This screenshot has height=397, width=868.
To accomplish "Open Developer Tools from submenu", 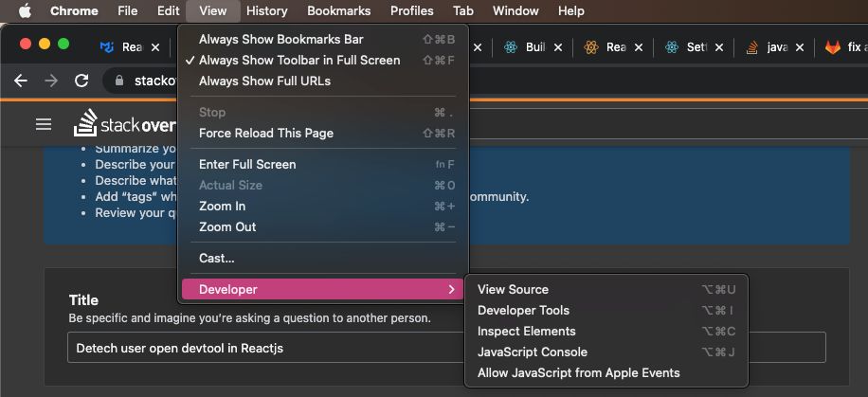I will [x=606, y=311].
